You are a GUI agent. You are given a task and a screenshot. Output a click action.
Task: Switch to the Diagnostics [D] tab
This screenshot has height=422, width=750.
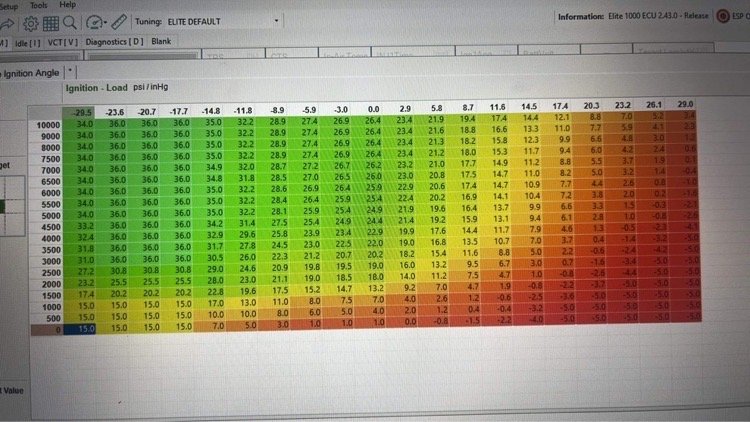click(114, 41)
